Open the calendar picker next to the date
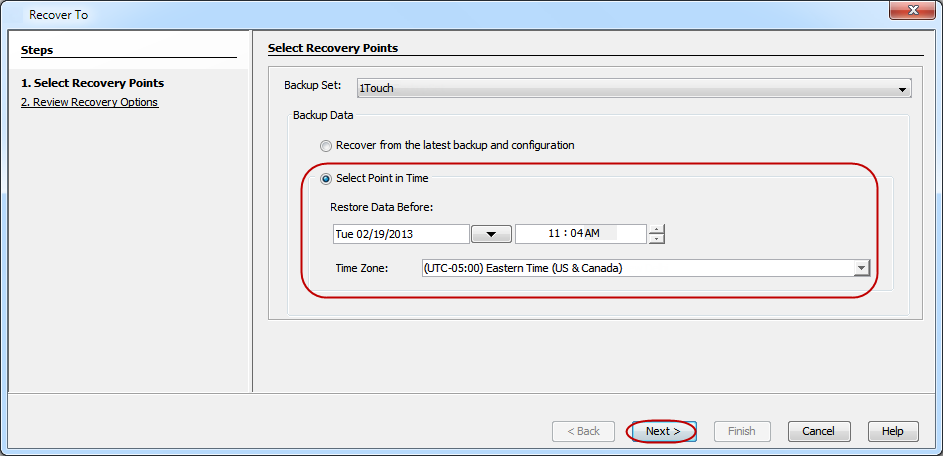Viewport: 943px width, 456px height. 491,234
